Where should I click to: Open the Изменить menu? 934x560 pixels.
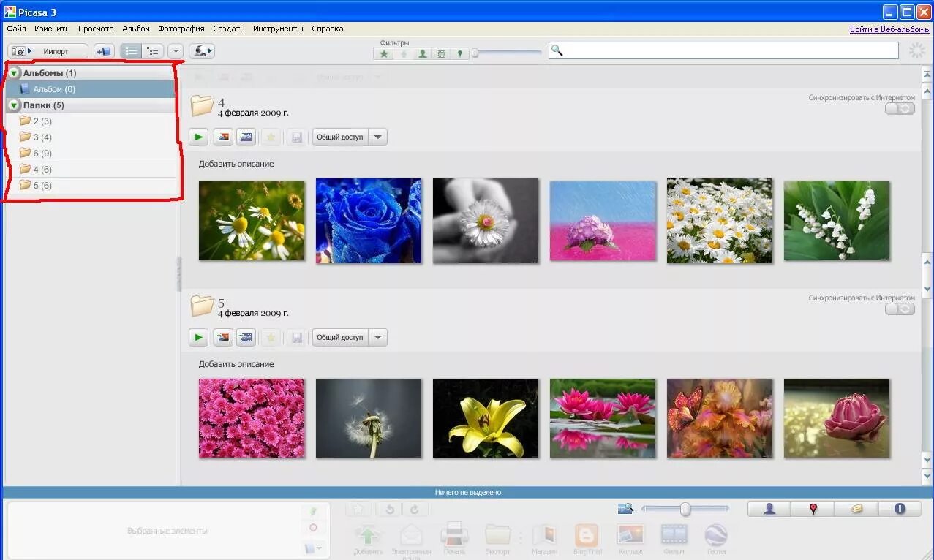coord(52,29)
